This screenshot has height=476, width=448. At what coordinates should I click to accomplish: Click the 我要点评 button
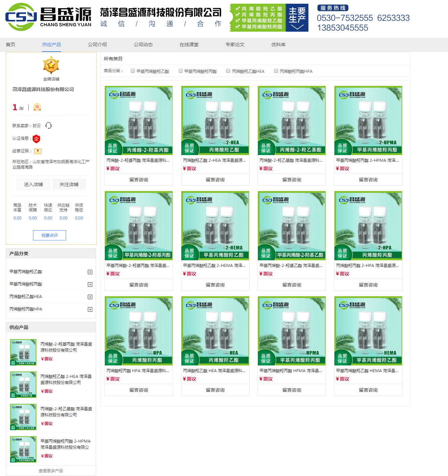(50, 235)
